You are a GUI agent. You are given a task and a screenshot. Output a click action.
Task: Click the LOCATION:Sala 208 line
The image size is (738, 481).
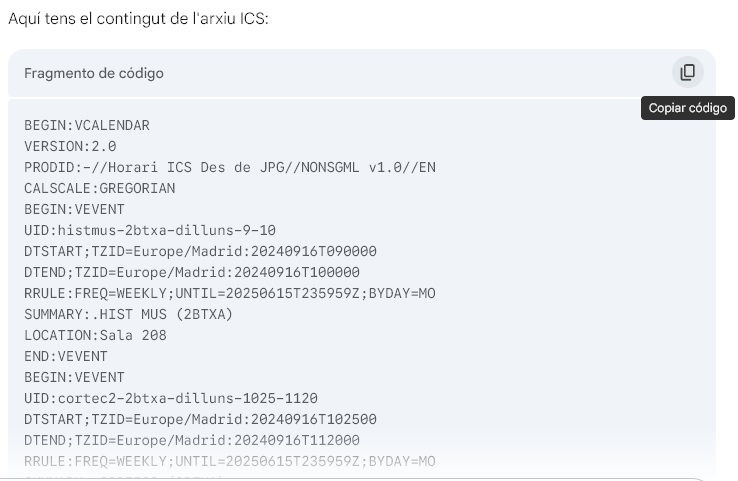pyautogui.click(x=95, y=335)
